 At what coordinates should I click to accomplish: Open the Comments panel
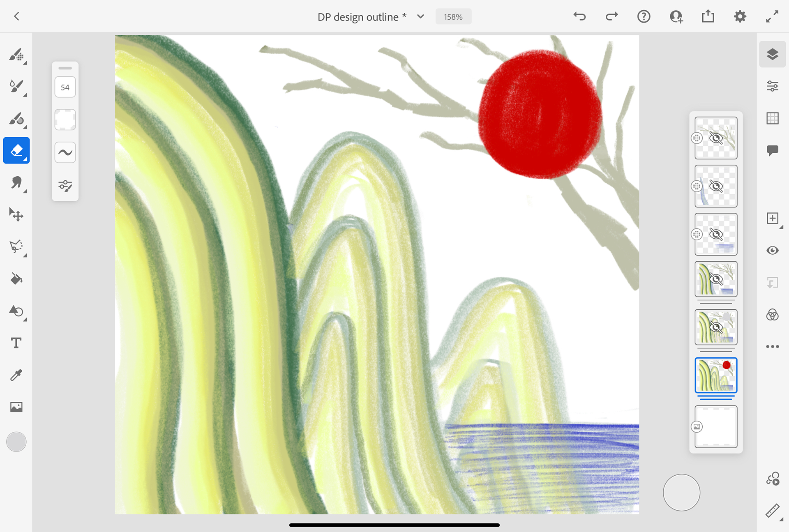pyautogui.click(x=773, y=150)
